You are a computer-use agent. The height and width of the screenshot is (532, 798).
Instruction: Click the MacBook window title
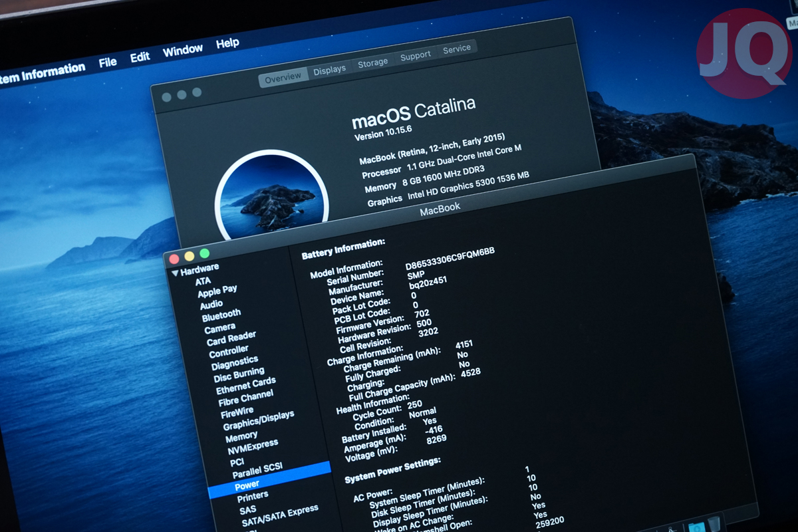[x=440, y=209]
